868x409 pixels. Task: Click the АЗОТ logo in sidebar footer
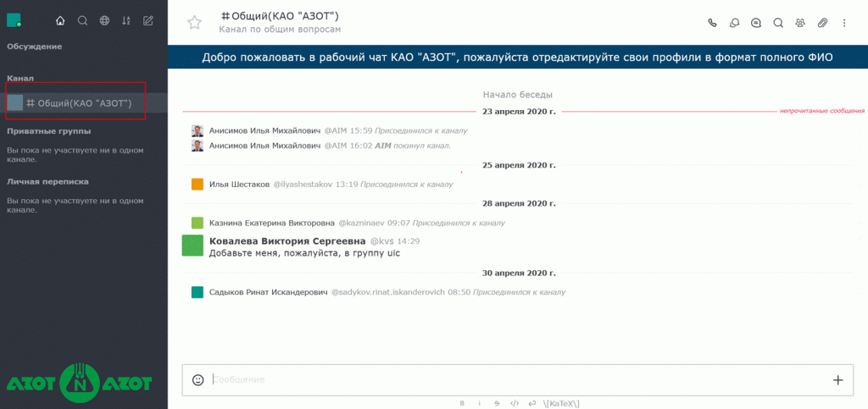click(x=79, y=382)
